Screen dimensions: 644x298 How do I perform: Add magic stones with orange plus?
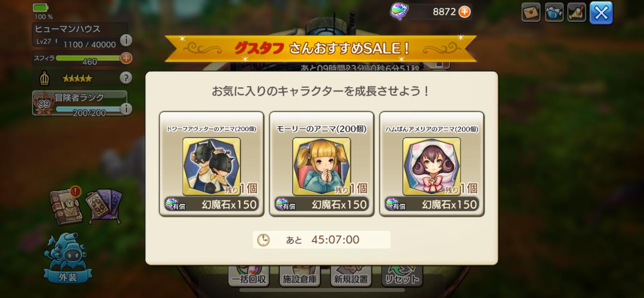pyautogui.click(x=465, y=12)
